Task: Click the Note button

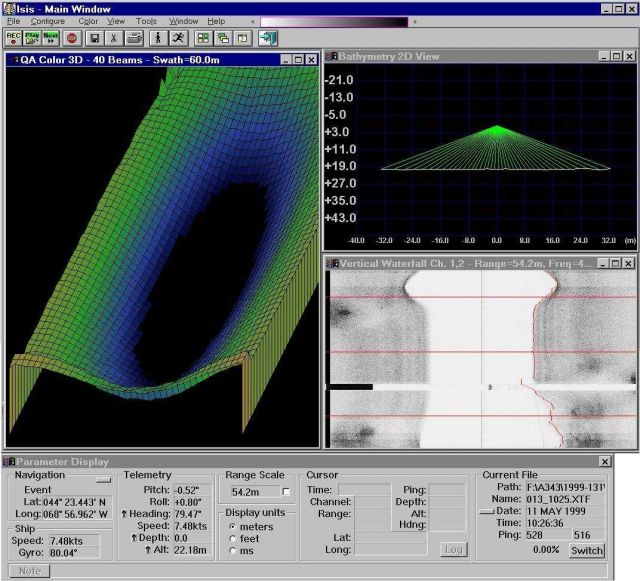Action: (29, 571)
